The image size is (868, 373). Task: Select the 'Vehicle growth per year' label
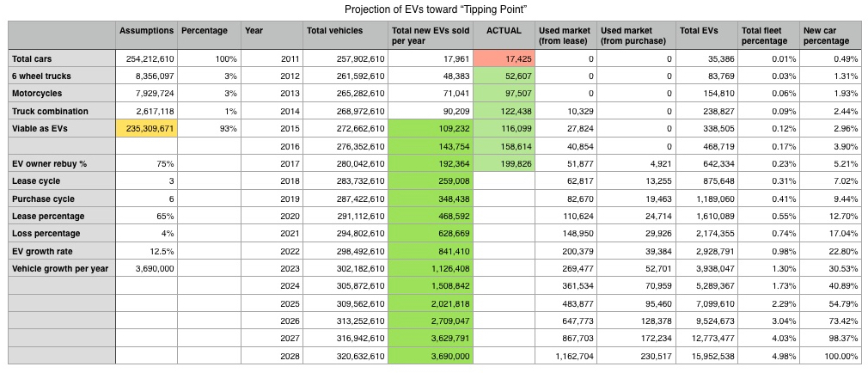pos(62,268)
